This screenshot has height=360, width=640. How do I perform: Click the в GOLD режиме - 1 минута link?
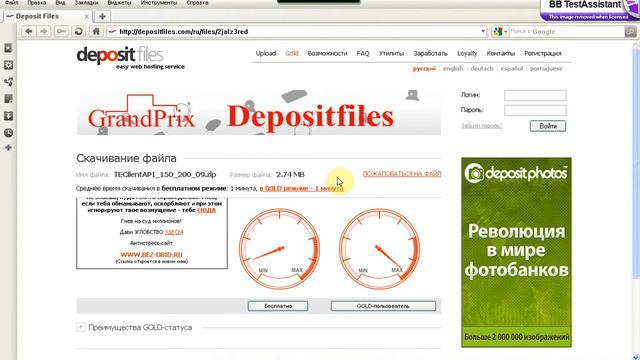301,189
